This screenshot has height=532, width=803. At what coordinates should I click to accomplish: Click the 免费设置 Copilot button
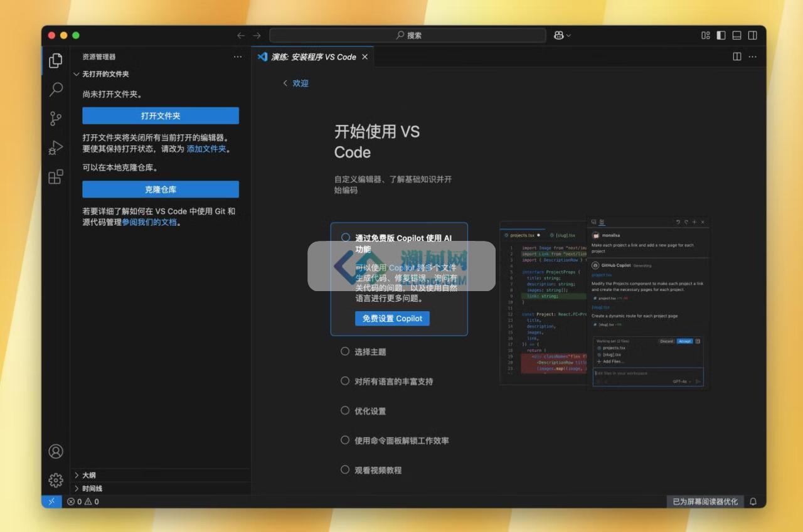pos(392,319)
